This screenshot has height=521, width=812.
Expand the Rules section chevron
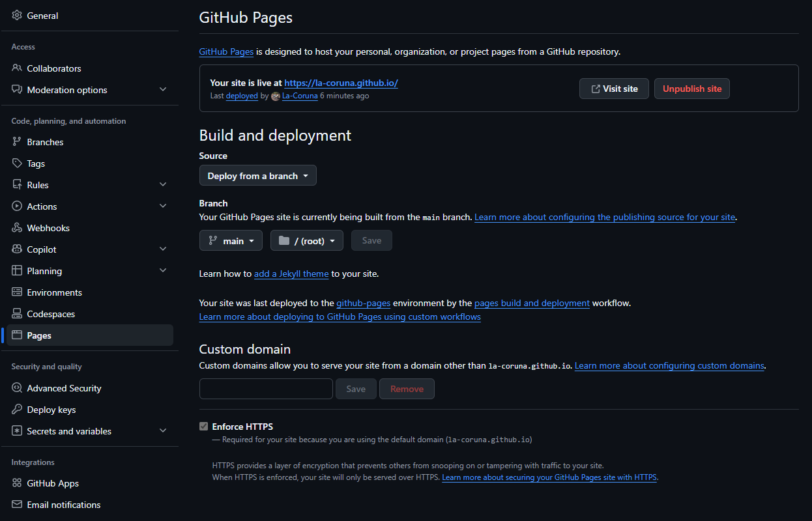point(163,185)
